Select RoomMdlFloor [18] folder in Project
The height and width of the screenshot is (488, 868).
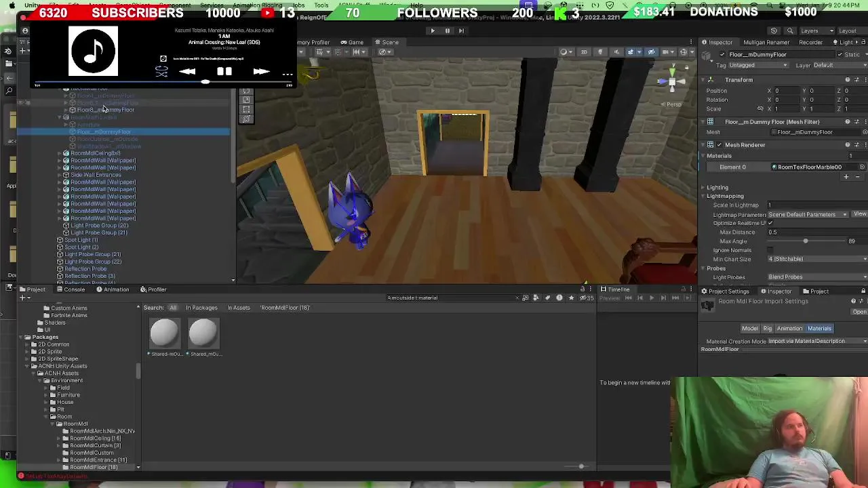[x=94, y=468]
